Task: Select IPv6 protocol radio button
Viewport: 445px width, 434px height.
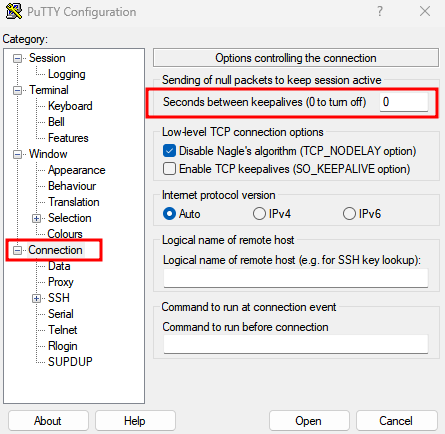Action: click(x=349, y=214)
